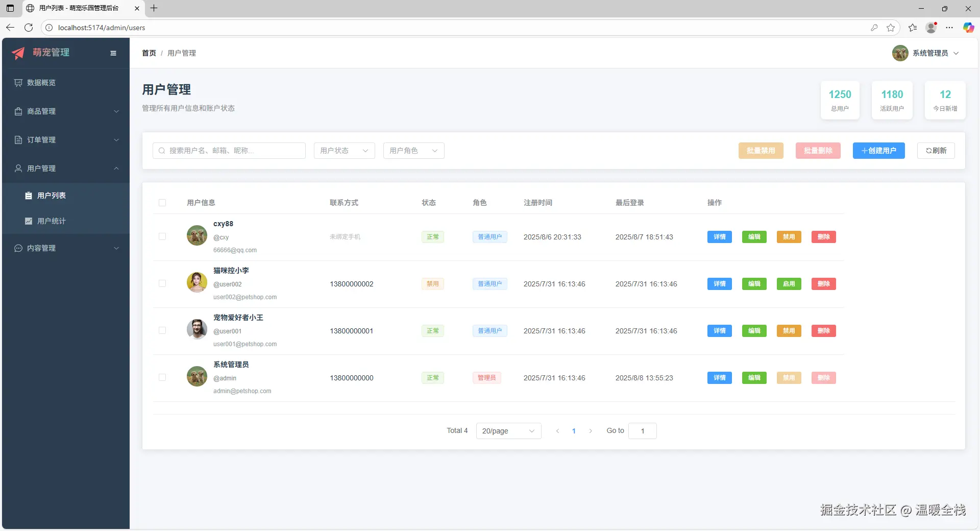The height and width of the screenshot is (531, 980).
Task: Open the 20/page size dropdown
Action: pyautogui.click(x=509, y=431)
